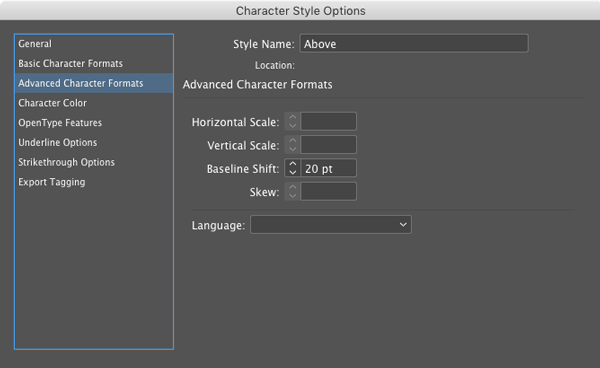Increase Skew with up arrow
This screenshot has width=600, height=368.
tap(293, 187)
